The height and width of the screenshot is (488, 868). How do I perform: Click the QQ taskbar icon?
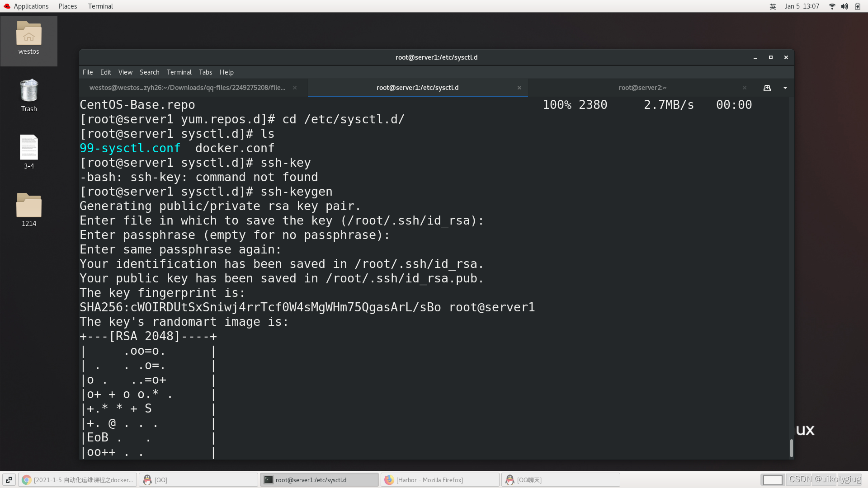click(160, 480)
